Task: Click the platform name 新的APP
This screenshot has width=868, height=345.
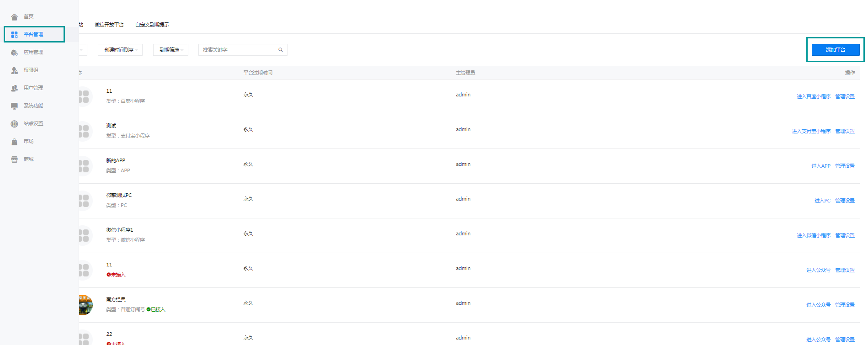Action: (116, 160)
